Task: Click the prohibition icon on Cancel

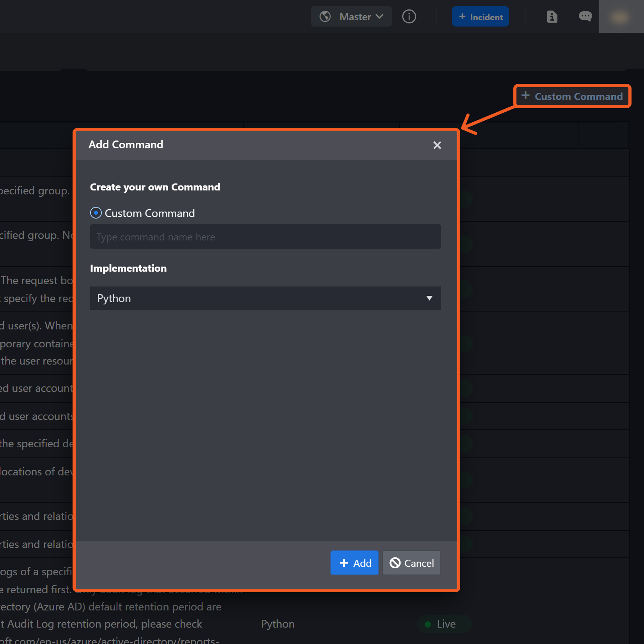Action: (395, 563)
